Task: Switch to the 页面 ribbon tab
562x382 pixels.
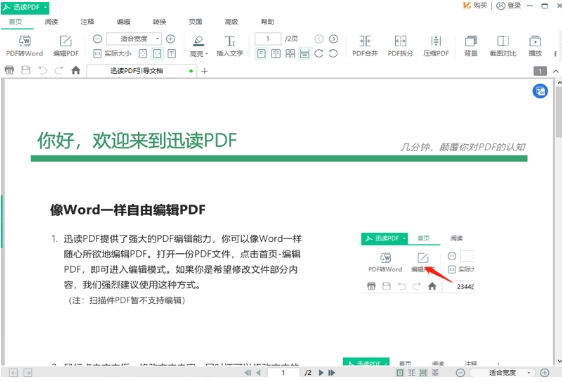Action: (195, 22)
